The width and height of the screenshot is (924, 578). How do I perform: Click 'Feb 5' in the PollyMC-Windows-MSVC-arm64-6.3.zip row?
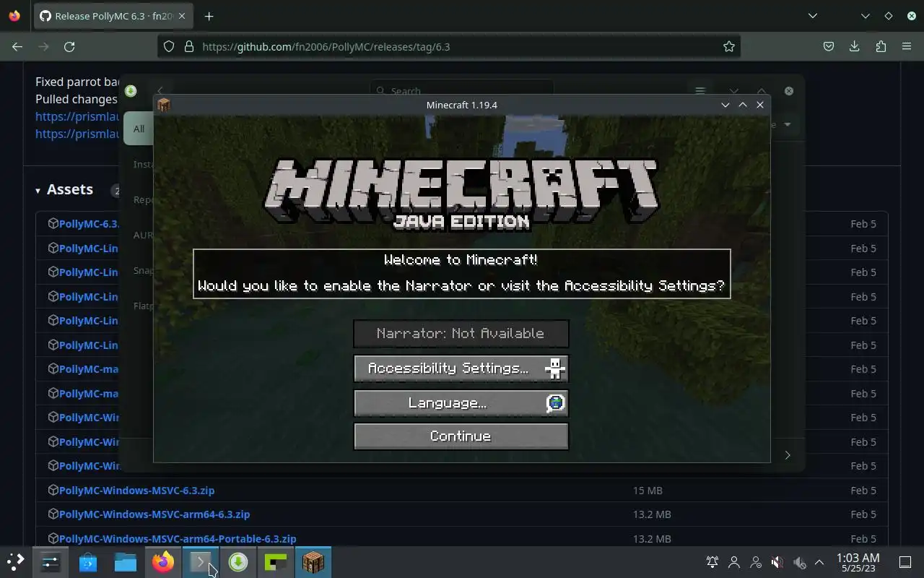pyautogui.click(x=863, y=514)
